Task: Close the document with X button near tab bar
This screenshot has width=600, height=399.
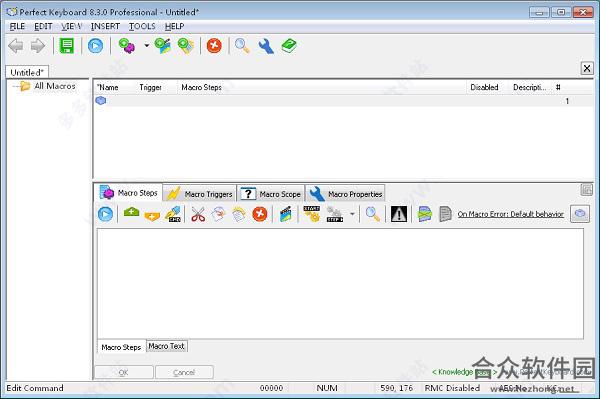Action: coord(587,68)
